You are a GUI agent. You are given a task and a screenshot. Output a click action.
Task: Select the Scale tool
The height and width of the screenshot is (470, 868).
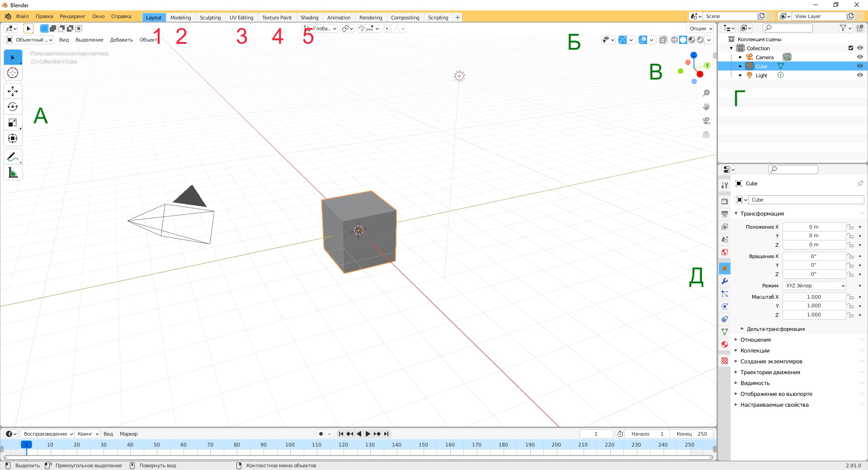pos(13,123)
